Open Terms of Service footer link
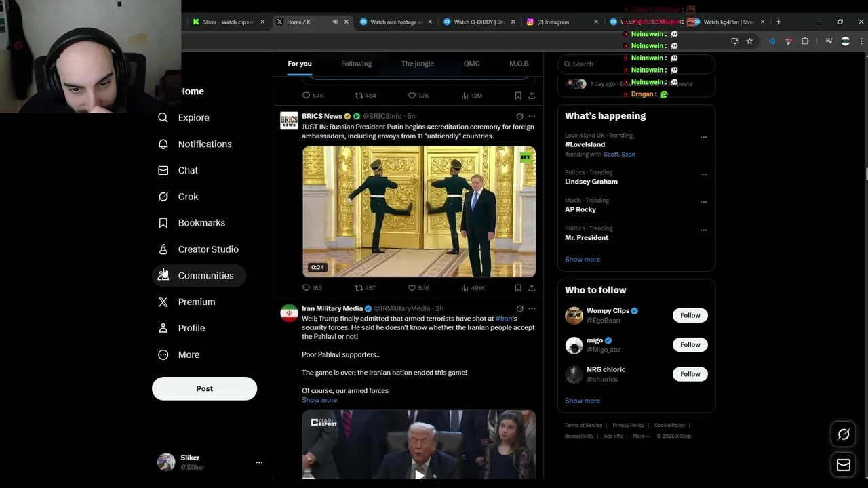Image resolution: width=868 pixels, height=488 pixels. tap(583, 426)
